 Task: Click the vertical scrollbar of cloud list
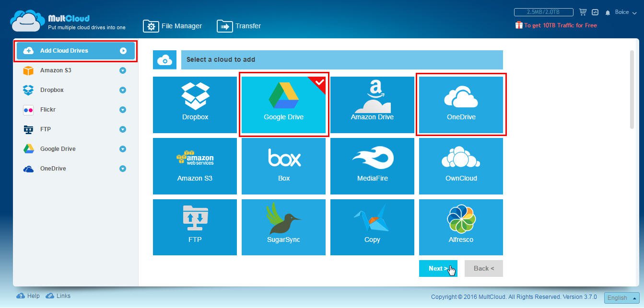tap(632, 89)
